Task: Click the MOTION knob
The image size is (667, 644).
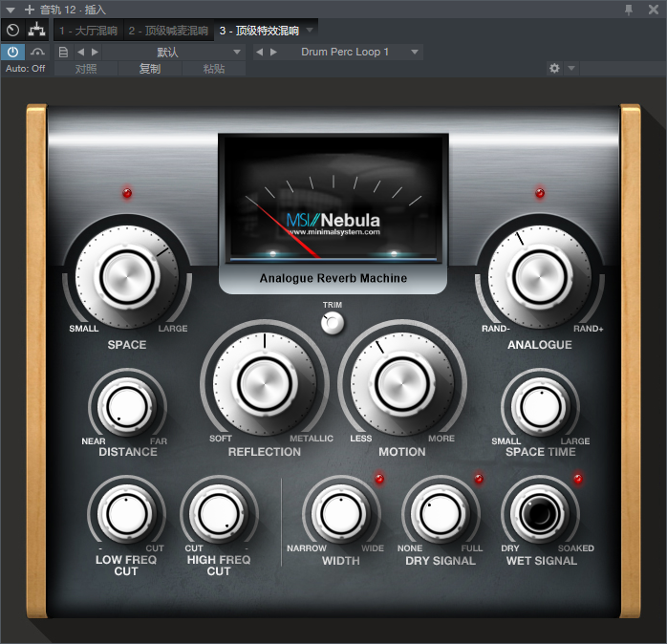Action: coord(402,384)
